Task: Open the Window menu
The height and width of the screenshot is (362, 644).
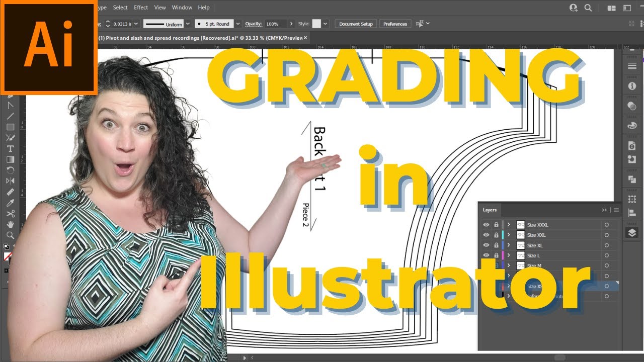Action: (182, 8)
